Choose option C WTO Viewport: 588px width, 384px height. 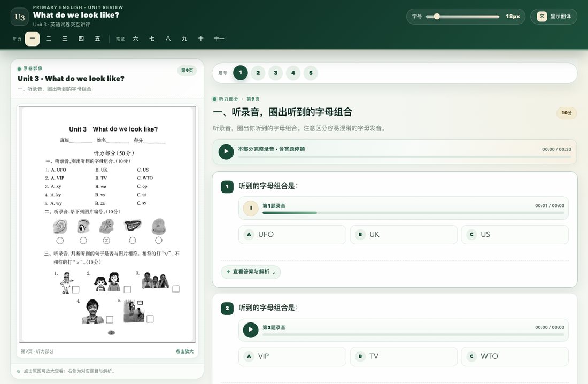(x=514, y=356)
